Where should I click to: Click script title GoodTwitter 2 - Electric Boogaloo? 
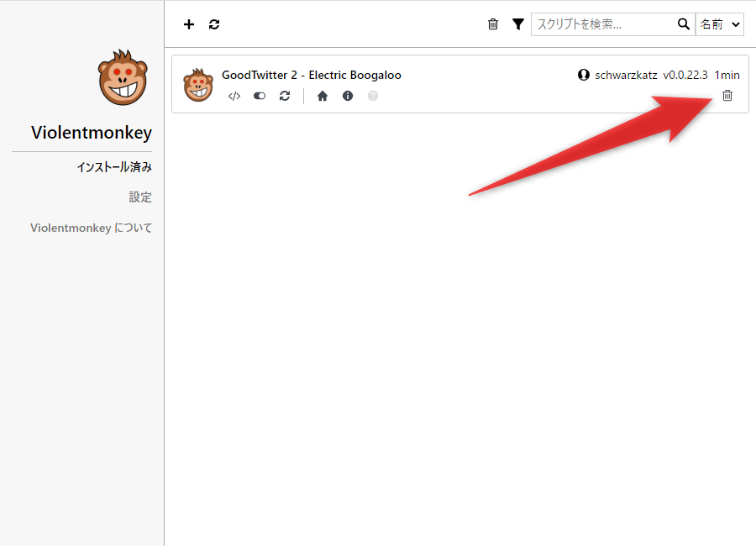tap(312, 75)
